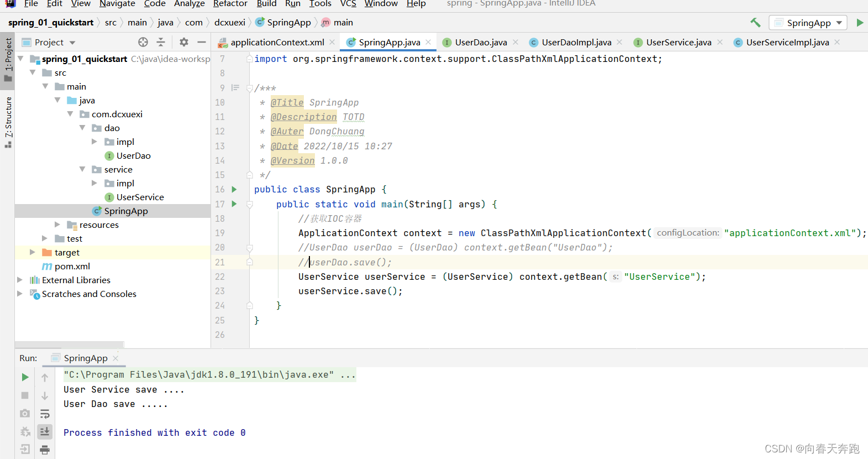Screen dimensions: 868x459
Task: Collapse all in Project panel
Action: tap(161, 42)
